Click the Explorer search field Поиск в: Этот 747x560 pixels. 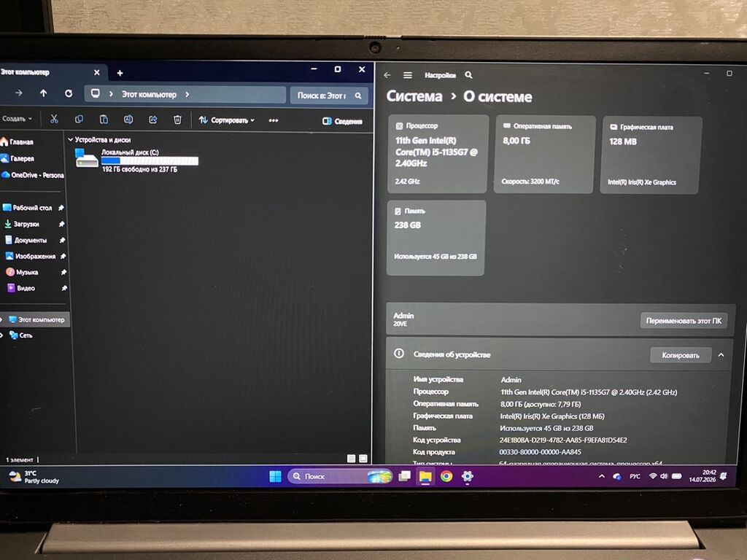pos(328,96)
